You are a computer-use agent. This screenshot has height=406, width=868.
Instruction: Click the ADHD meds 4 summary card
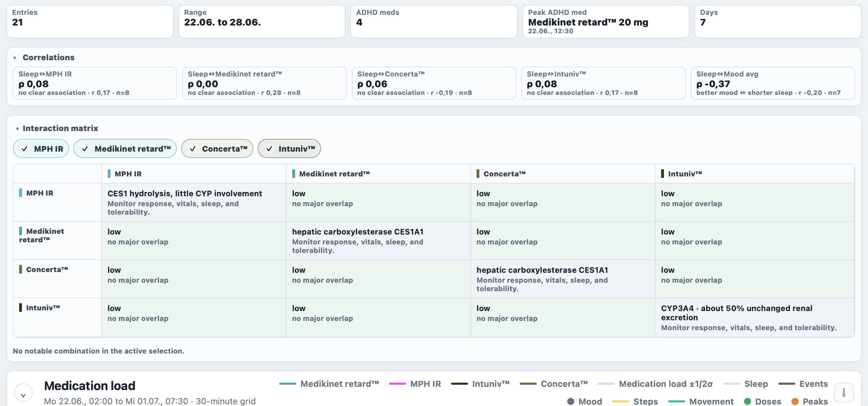point(434,22)
